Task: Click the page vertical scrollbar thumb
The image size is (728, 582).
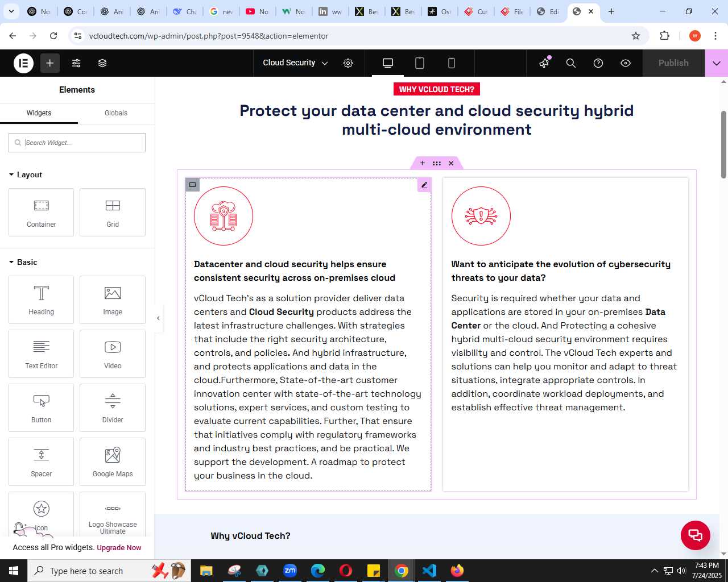Action: pos(723,144)
